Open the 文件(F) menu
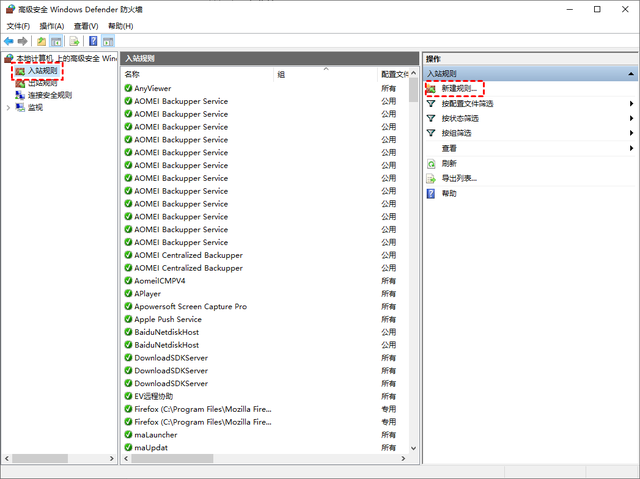 [18, 26]
